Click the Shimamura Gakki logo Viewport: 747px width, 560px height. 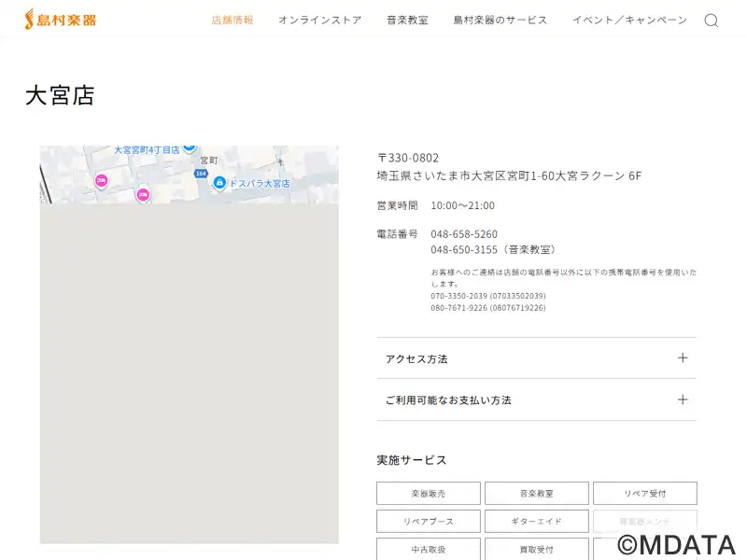tap(60, 20)
